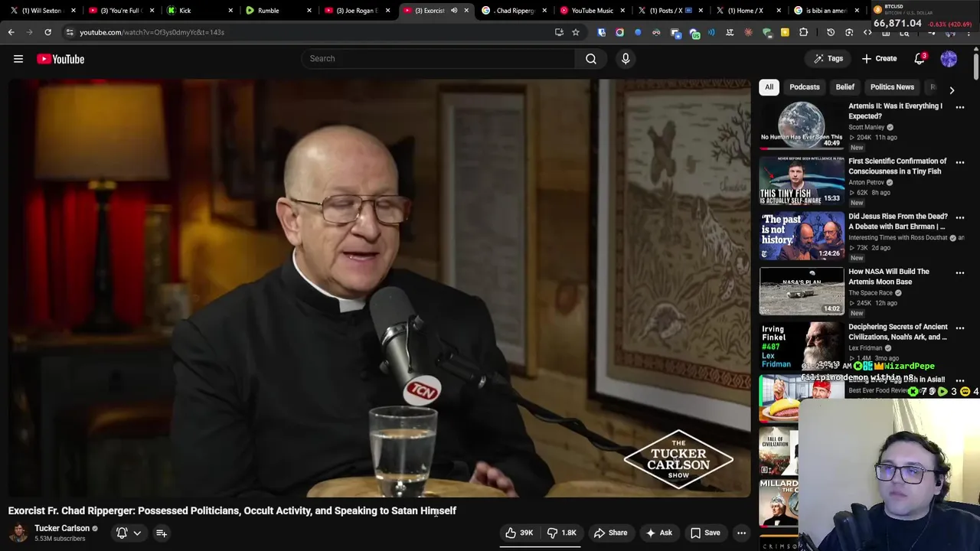Screen dimensions: 980x551
Task: Go to YouTube home via logo
Action: [x=60, y=59]
